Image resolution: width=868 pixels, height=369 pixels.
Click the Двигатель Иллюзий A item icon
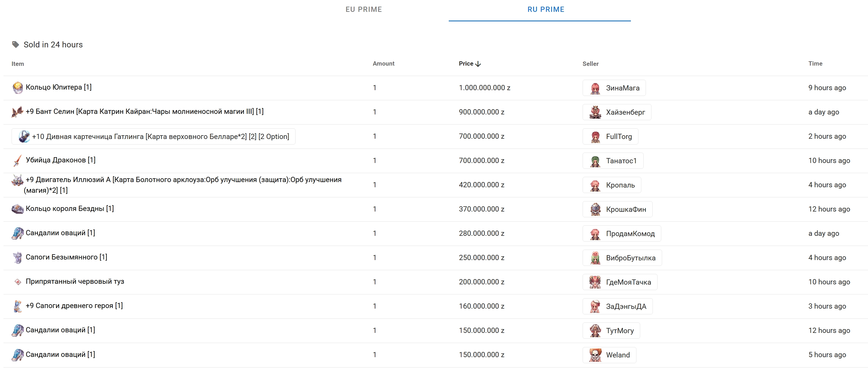tap(18, 181)
